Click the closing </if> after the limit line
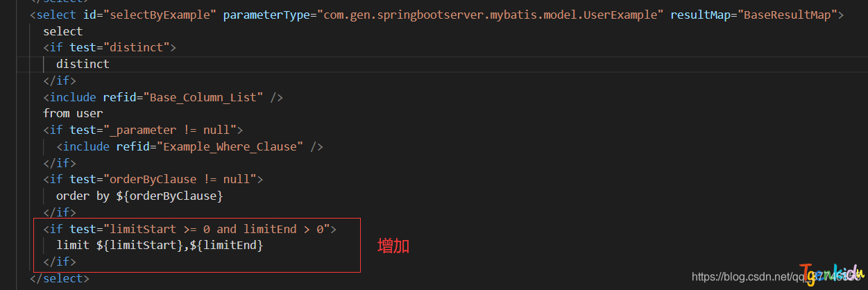Viewport: 868px width, 290px height. coord(60,262)
